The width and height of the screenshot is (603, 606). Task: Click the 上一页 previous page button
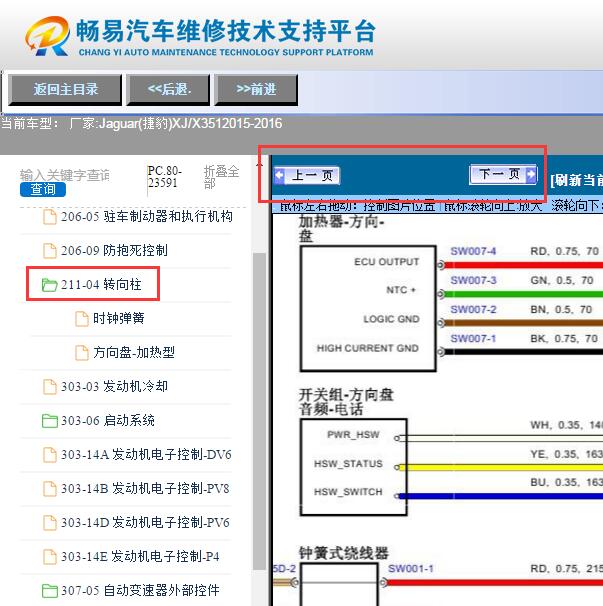(x=307, y=176)
